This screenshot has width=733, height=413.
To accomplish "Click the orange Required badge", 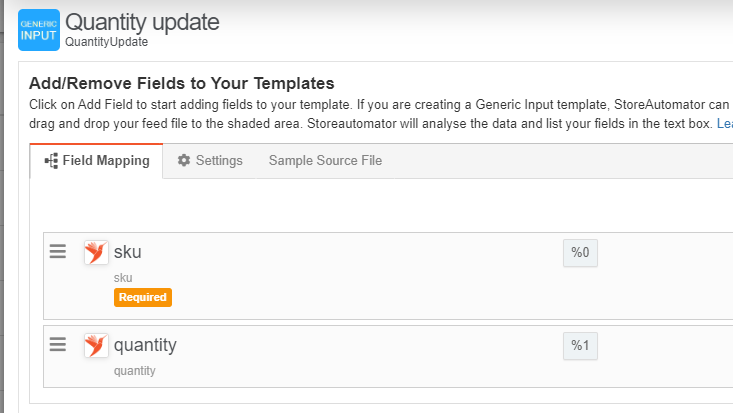I will (x=143, y=297).
